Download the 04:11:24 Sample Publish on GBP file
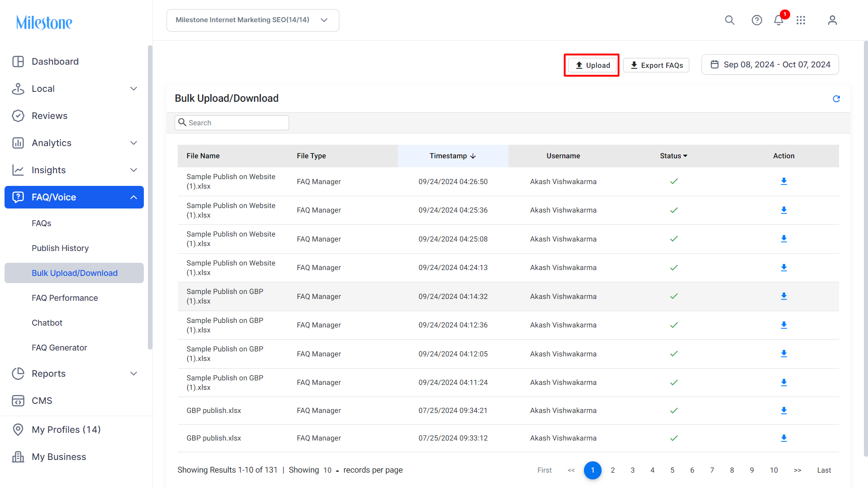This screenshot has height=488, width=868. [784, 383]
